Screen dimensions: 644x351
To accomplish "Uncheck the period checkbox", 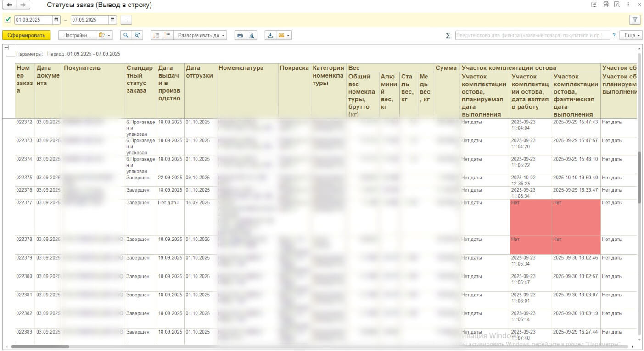I will [7, 20].
